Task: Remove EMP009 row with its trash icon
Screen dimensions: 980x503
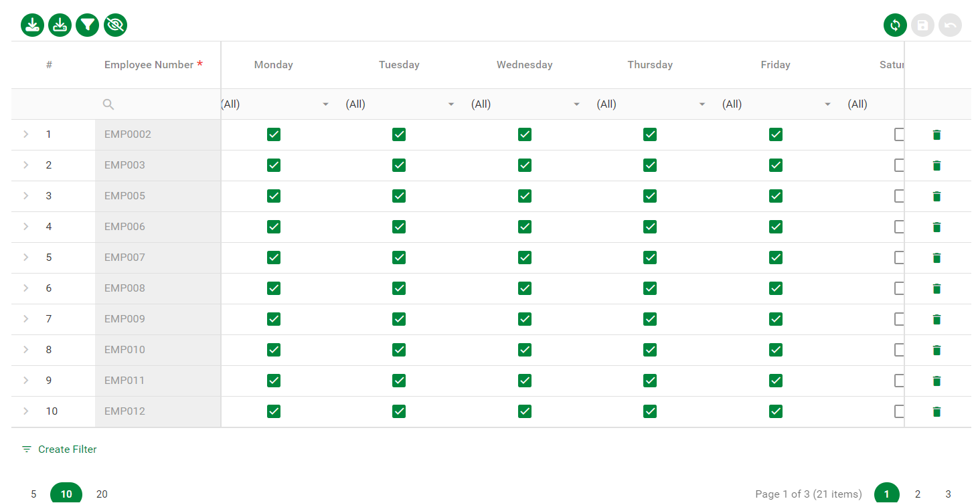Action: [936, 320]
